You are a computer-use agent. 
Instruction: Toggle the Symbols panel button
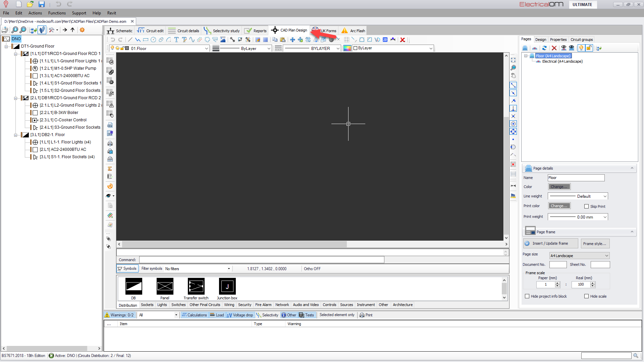pos(127,268)
